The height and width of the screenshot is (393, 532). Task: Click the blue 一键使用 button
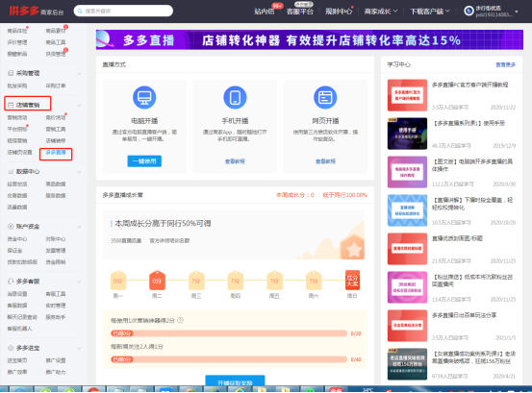pyautogui.click(x=144, y=160)
